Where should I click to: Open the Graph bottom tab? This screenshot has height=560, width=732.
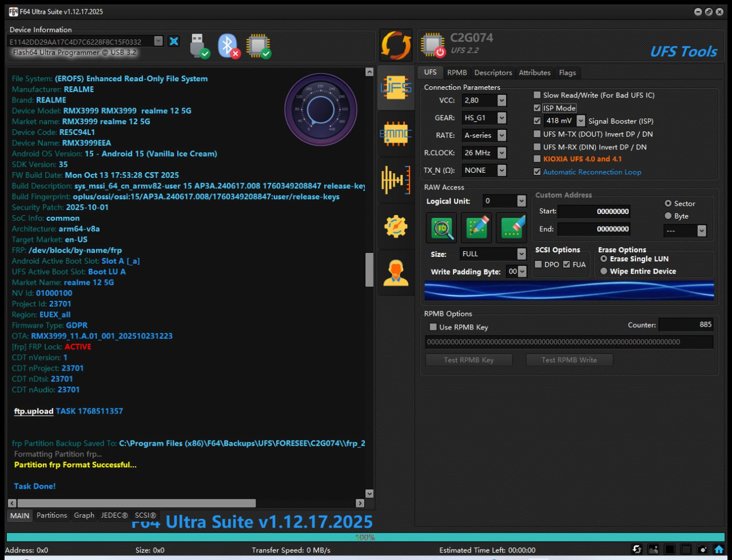(x=84, y=515)
